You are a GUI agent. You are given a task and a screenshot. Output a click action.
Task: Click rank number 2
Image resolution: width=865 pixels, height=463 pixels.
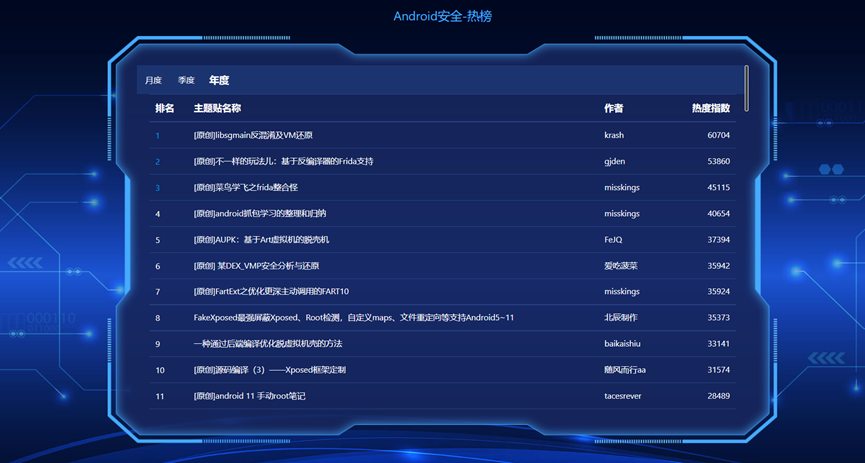[x=158, y=162]
